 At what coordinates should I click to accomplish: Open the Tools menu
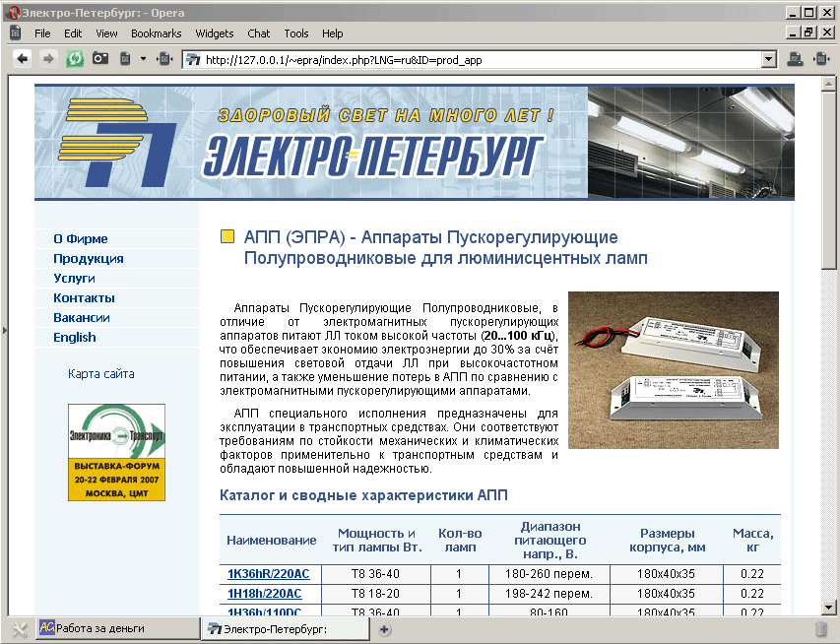[296, 33]
